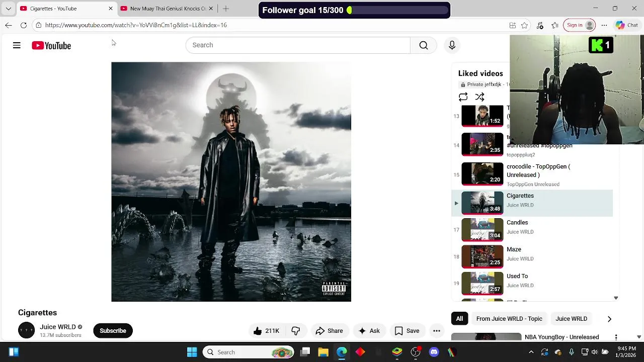Click the address bar URL
The image size is (644, 362).
136,25
